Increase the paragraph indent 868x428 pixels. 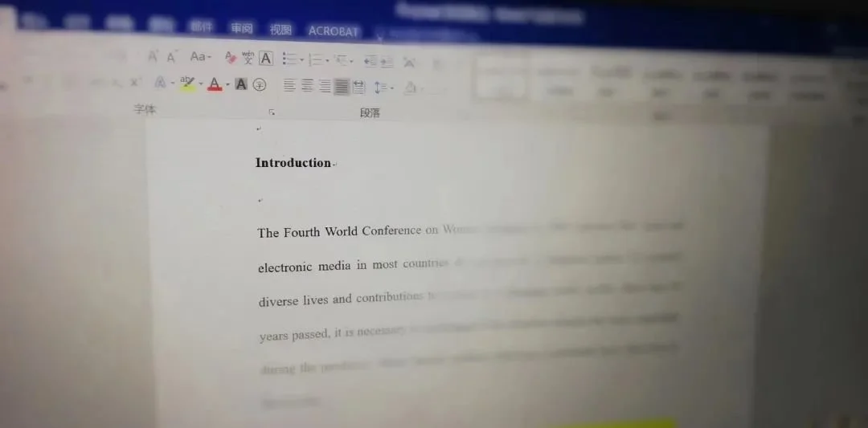coord(387,62)
